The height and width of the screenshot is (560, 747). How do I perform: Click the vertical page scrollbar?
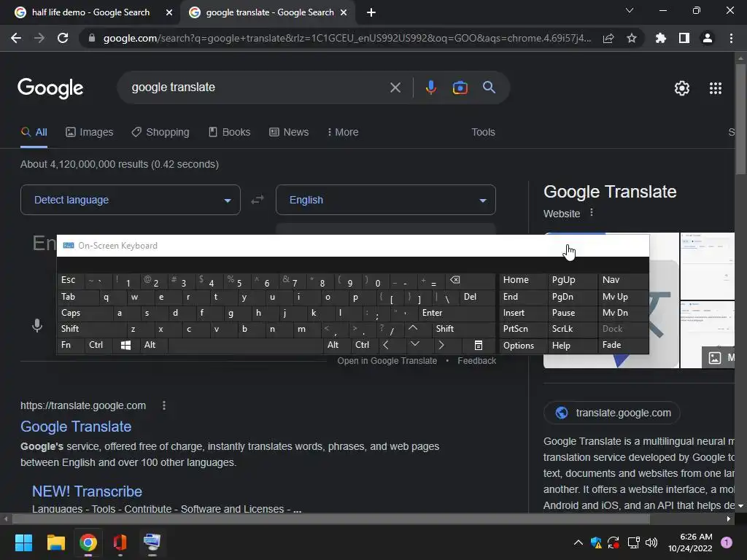coord(740,119)
